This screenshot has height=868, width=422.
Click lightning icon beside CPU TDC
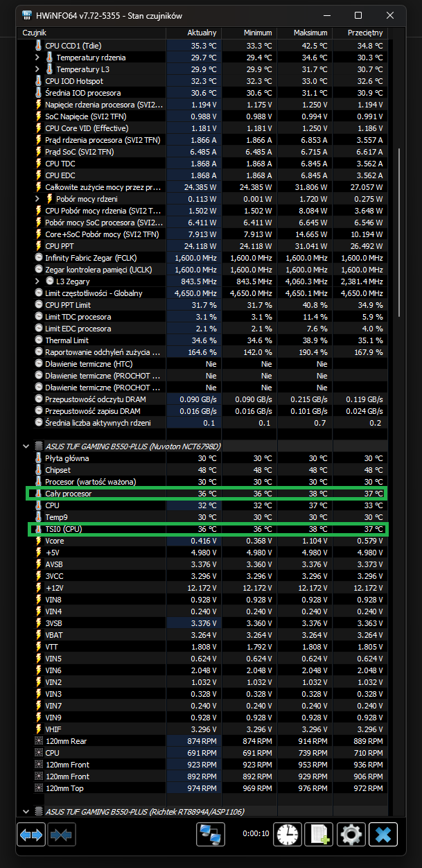(39, 164)
